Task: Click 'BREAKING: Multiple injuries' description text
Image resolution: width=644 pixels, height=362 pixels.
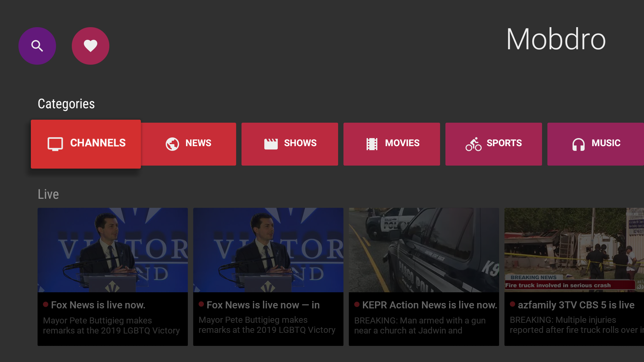Action: pos(577,325)
